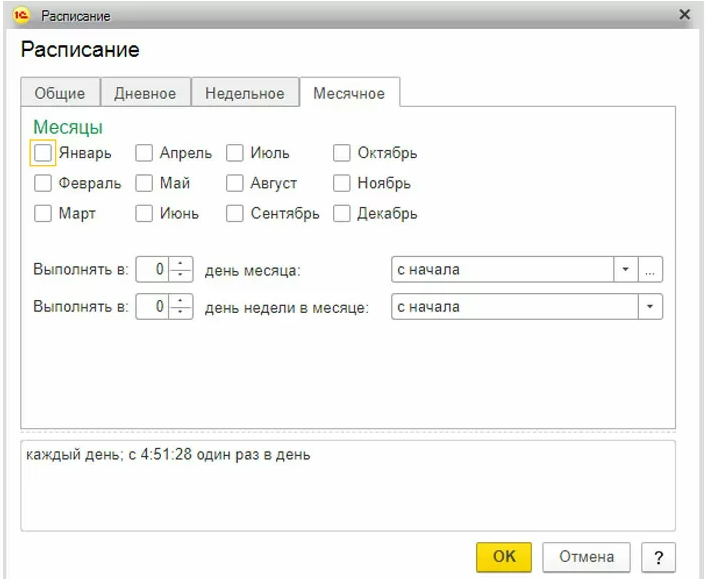
Task: Click the 1C application logo icon
Action: [x=22, y=16]
